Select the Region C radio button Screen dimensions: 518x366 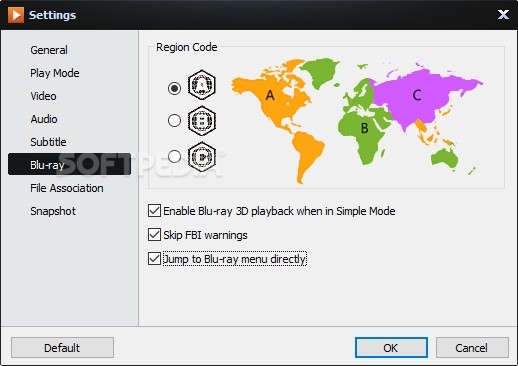coord(174,156)
